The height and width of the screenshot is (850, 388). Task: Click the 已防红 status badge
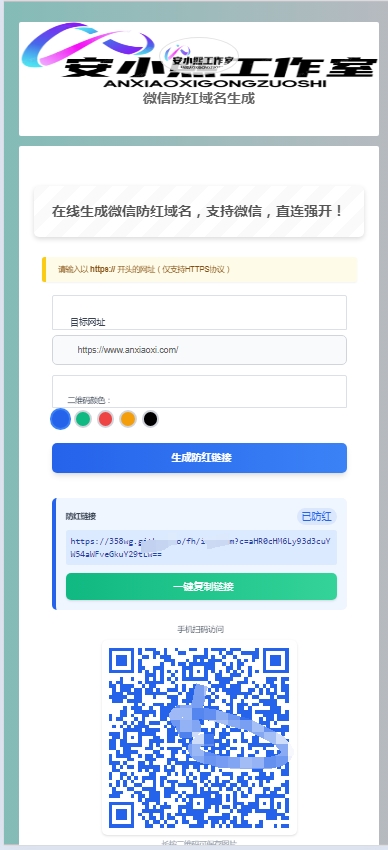point(316,517)
